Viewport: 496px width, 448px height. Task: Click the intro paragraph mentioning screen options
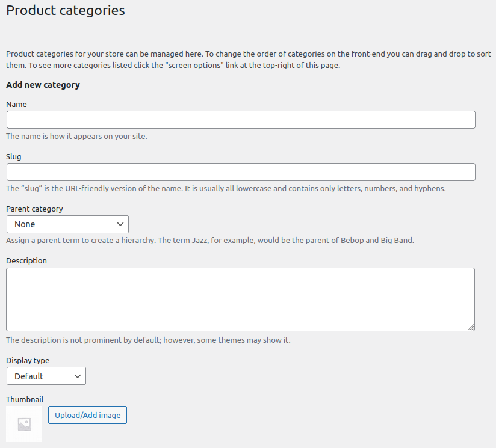click(249, 60)
